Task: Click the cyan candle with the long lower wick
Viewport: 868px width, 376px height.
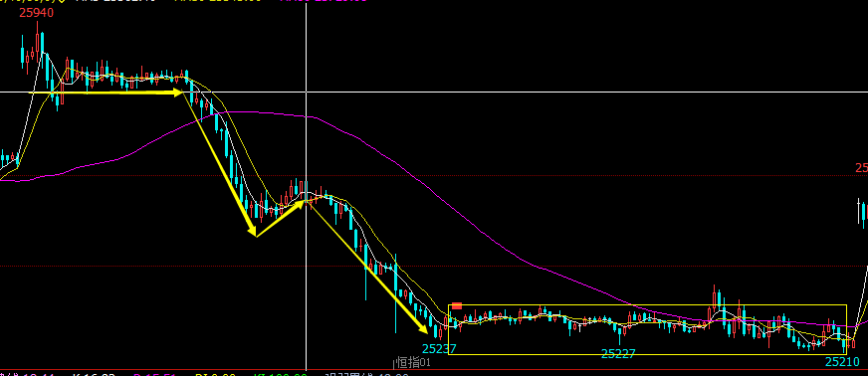Action: tap(395, 293)
